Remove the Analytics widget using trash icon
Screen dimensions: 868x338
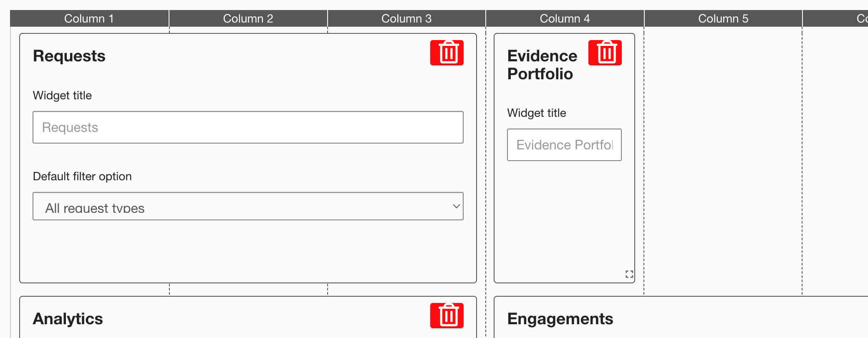point(447,315)
